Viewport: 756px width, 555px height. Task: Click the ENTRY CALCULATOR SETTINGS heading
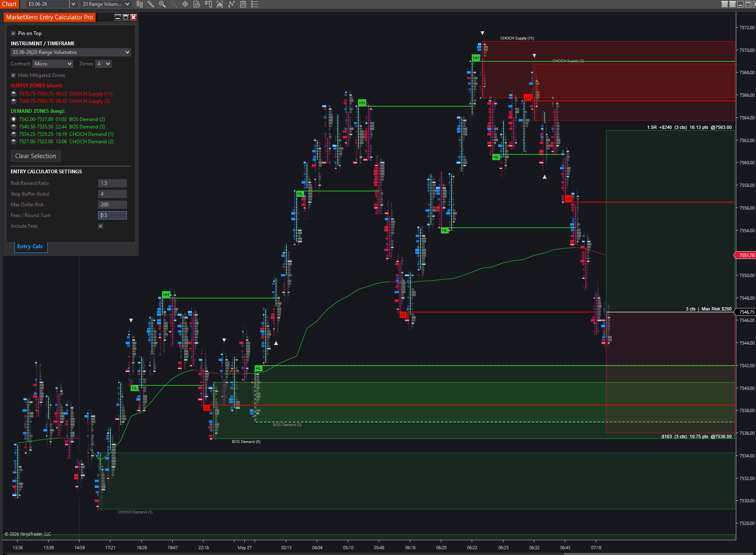[46, 172]
